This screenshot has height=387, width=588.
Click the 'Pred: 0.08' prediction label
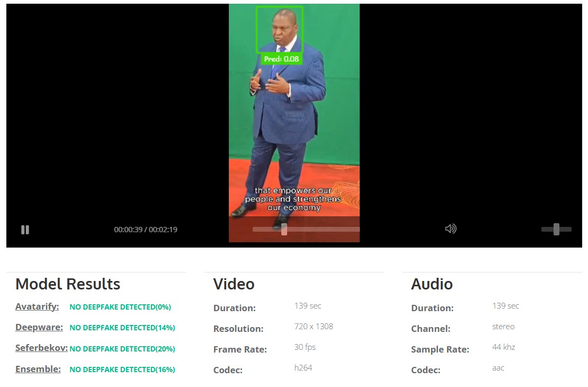click(281, 59)
